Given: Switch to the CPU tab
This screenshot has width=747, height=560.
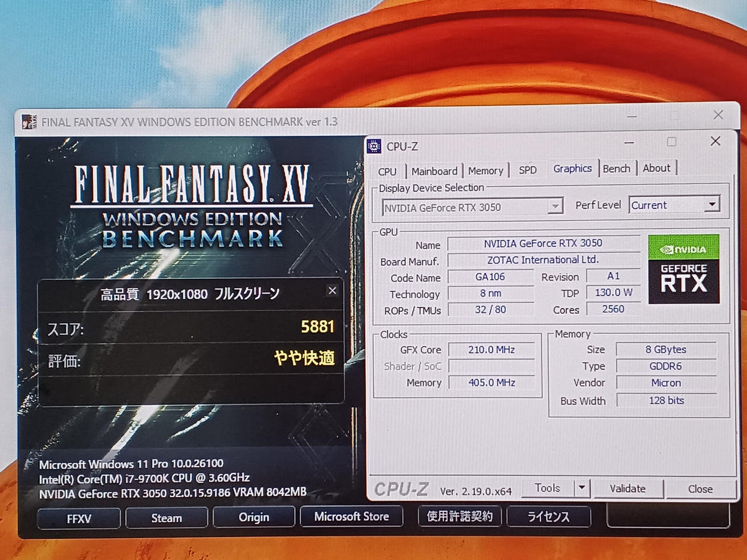Looking at the screenshot, I should [x=387, y=171].
